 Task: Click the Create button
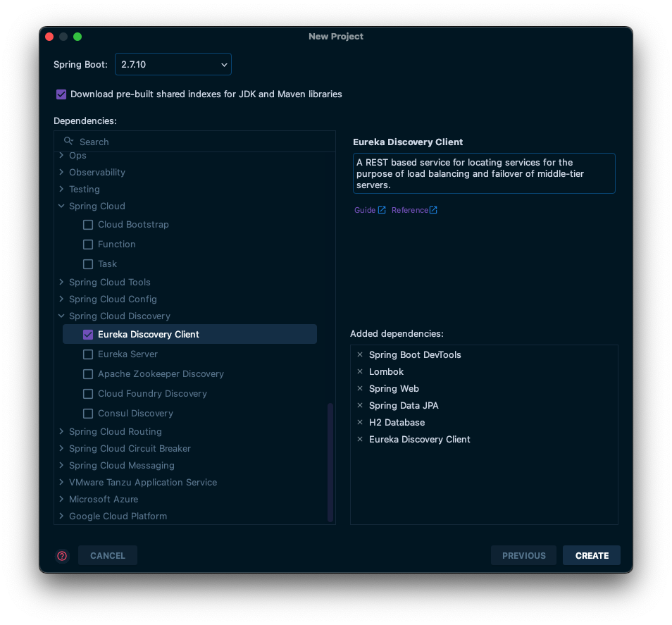pyautogui.click(x=592, y=555)
